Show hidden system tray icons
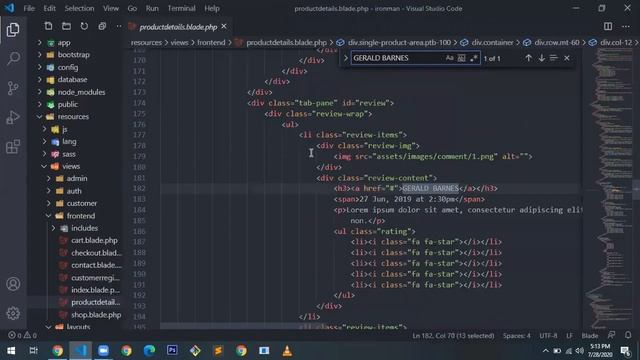 click(545, 351)
